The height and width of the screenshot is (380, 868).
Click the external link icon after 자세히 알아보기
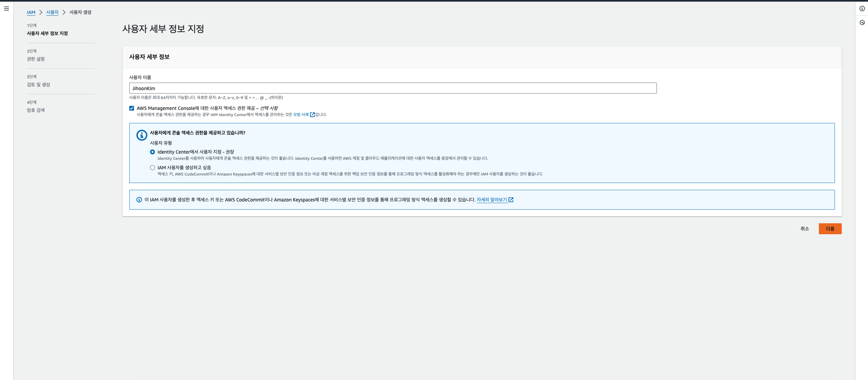(x=511, y=200)
